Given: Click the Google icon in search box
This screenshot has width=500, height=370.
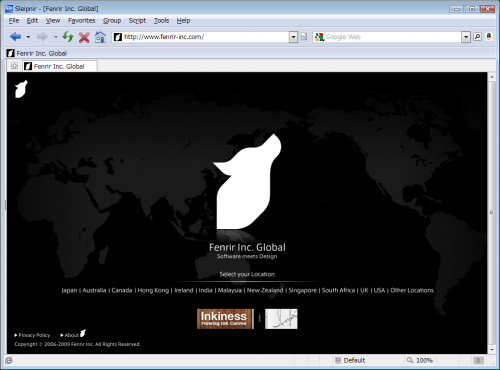Looking at the screenshot, I should click(319, 37).
